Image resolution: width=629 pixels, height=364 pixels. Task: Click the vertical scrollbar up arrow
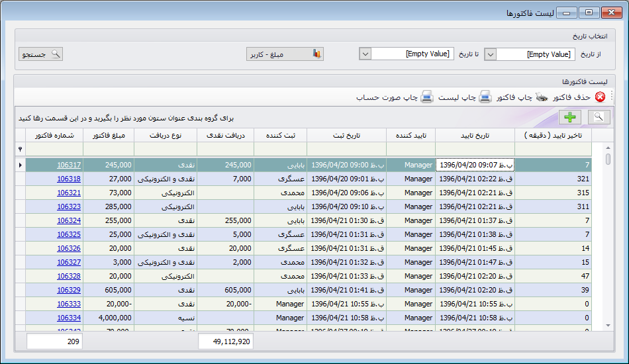608,148
